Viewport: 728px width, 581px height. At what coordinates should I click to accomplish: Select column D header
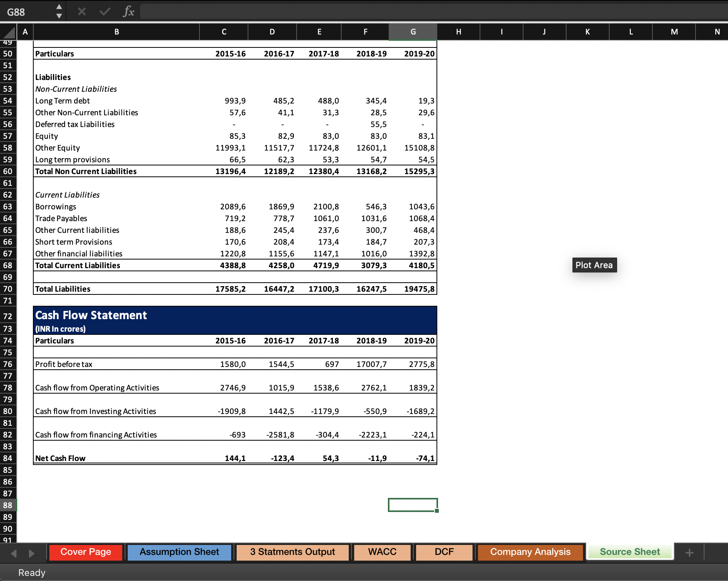coord(272,32)
